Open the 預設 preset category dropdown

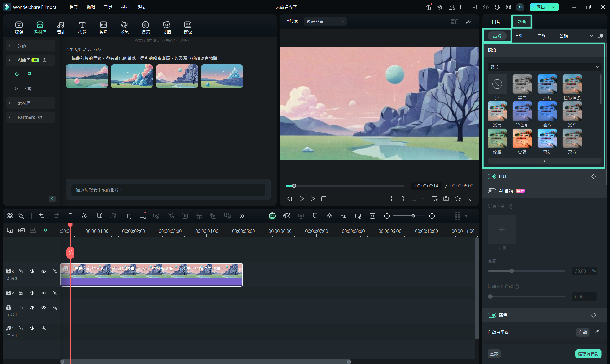pos(544,67)
